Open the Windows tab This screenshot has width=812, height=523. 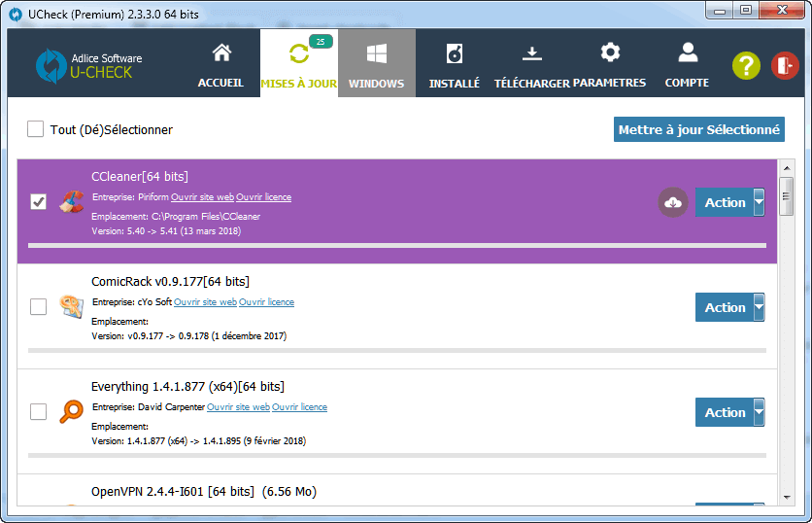point(376,64)
